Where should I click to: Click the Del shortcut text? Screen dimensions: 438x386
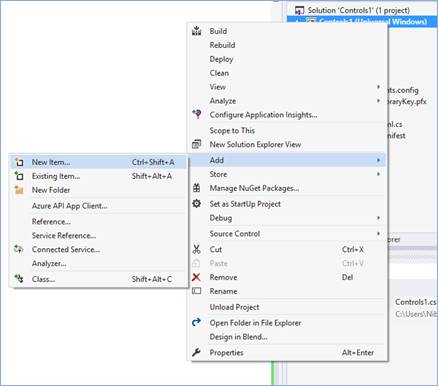point(347,277)
